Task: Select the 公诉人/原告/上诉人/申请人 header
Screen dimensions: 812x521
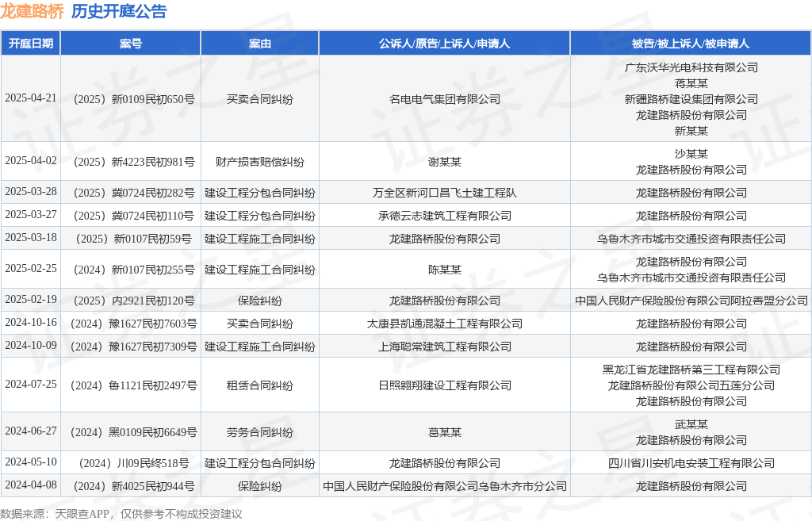Action: click(444, 44)
